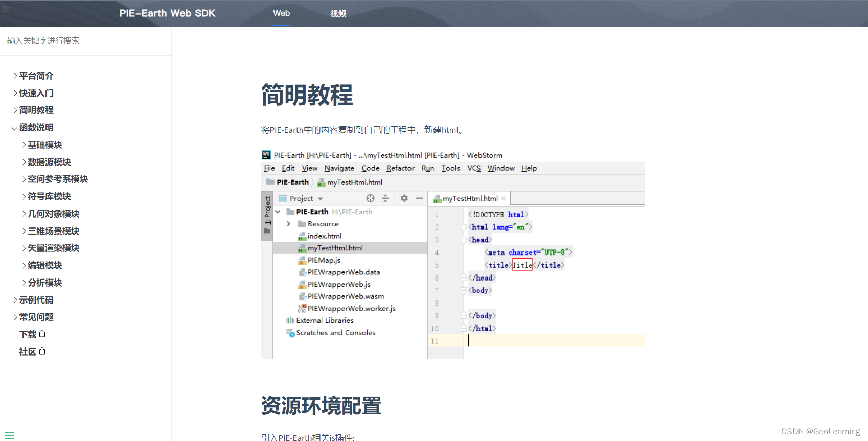The image size is (868, 441).
Task: Open the VCS menu in WebStorm
Action: point(474,168)
